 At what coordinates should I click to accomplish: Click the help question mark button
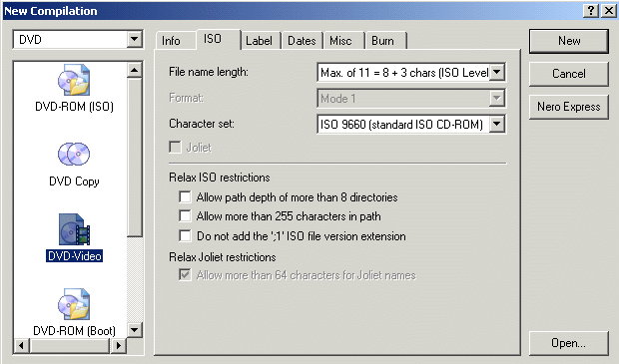pos(591,11)
